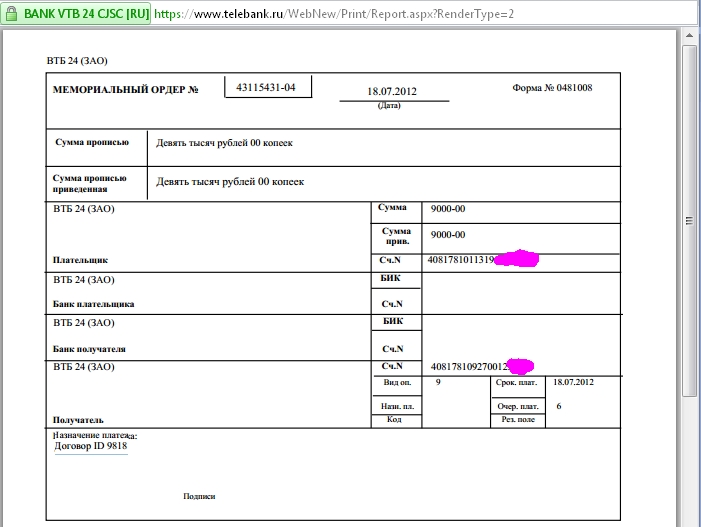Viewport: 701px width, 527px height.
Task: Click the 9000-00 value beside Сумма прив.
Action: click(448, 235)
